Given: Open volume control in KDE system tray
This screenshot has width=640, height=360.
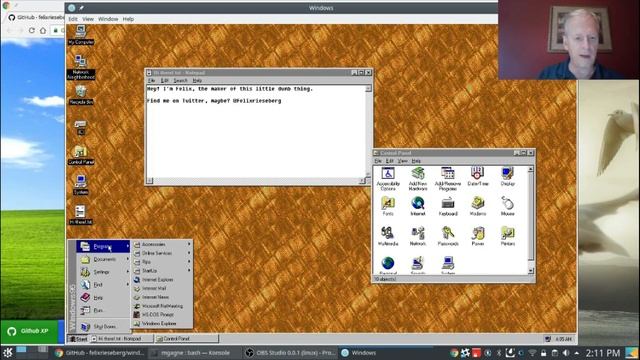Looking at the screenshot, I should click(566, 353).
